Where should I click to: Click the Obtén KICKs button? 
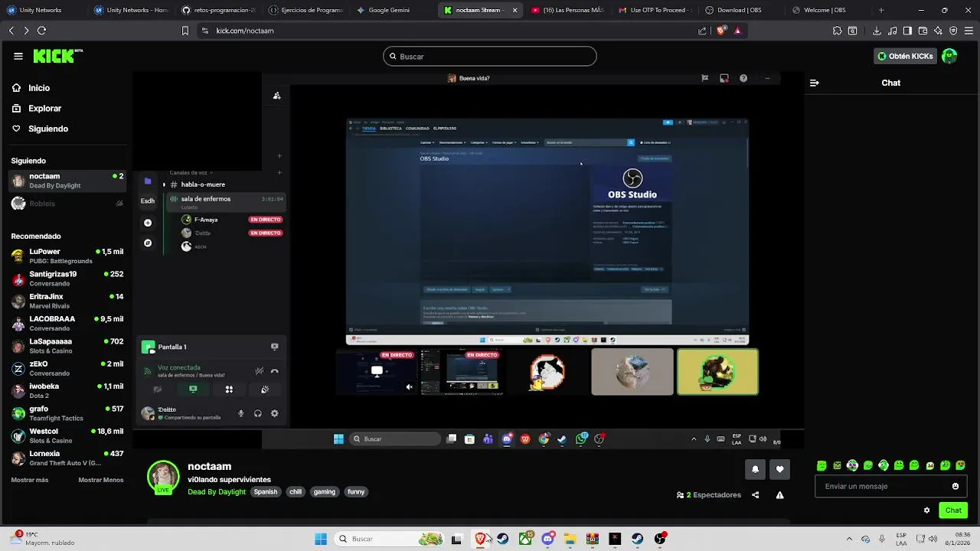tap(906, 56)
